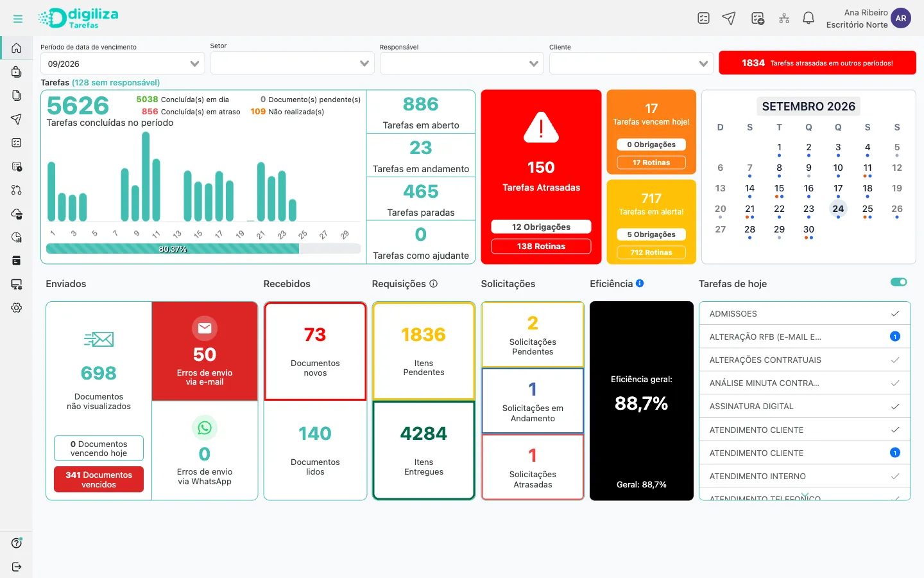Click the info icon next to Requisições
The width and height of the screenshot is (924, 578).
[433, 283]
